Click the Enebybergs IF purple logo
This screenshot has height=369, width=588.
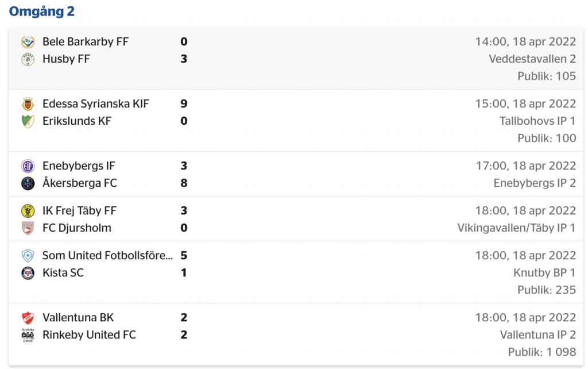[28, 166]
